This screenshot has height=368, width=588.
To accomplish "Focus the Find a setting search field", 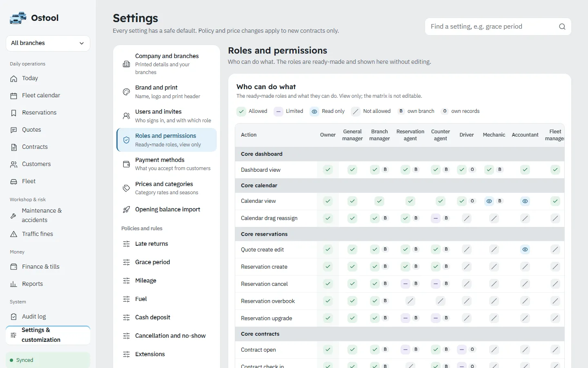I will [498, 27].
